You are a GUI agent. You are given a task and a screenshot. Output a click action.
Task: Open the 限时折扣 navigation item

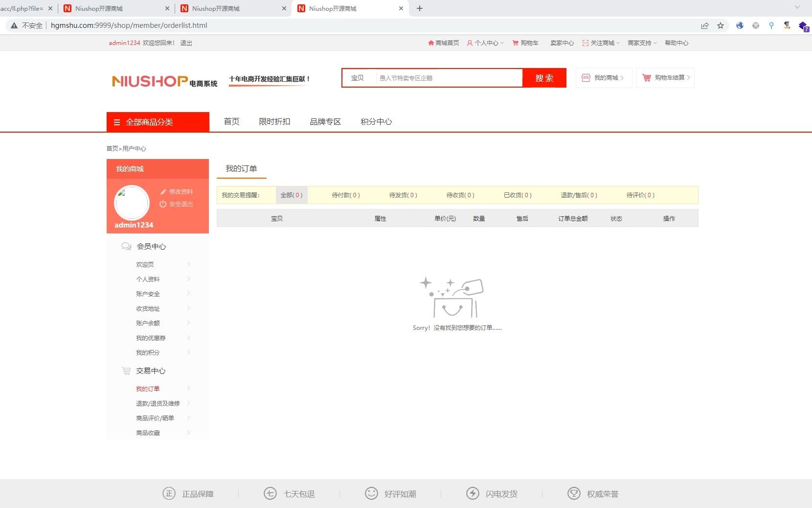point(274,121)
